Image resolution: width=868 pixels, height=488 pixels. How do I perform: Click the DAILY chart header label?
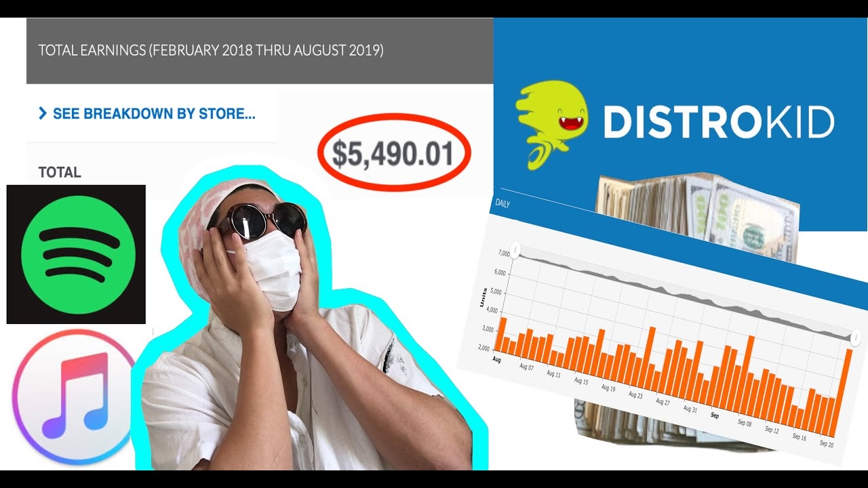tap(502, 203)
